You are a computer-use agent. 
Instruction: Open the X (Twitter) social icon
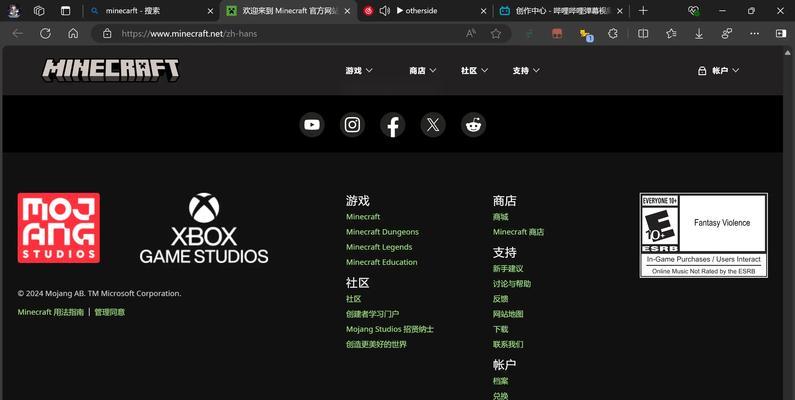point(433,125)
